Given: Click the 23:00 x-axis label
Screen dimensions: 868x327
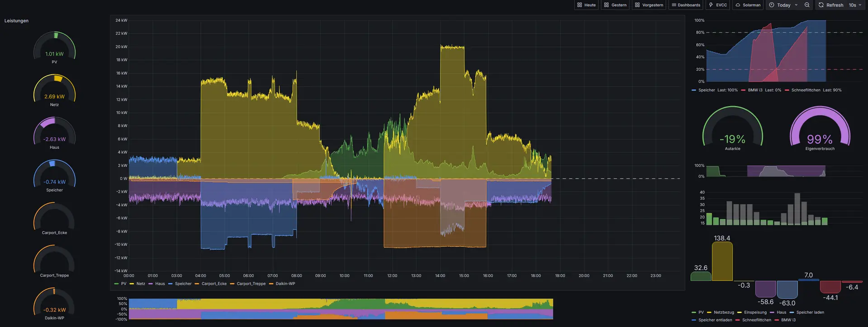Looking at the screenshot, I should (x=655, y=276).
